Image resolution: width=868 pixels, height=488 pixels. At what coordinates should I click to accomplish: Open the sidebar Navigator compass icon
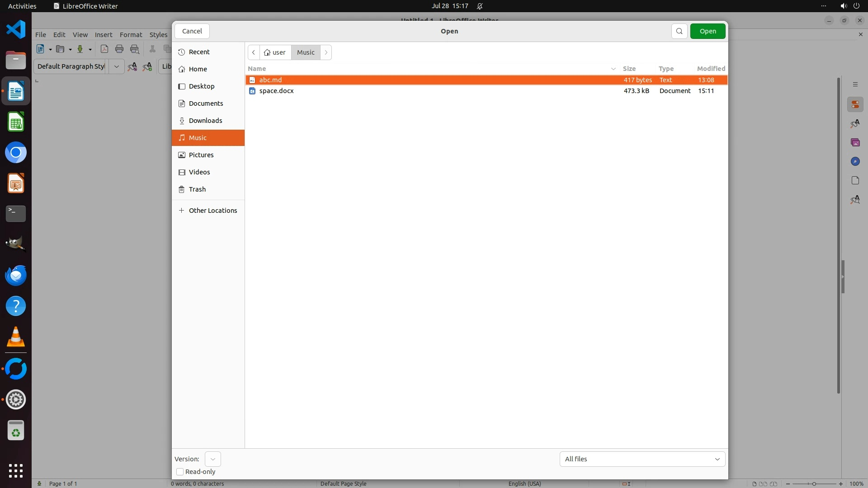(x=855, y=162)
